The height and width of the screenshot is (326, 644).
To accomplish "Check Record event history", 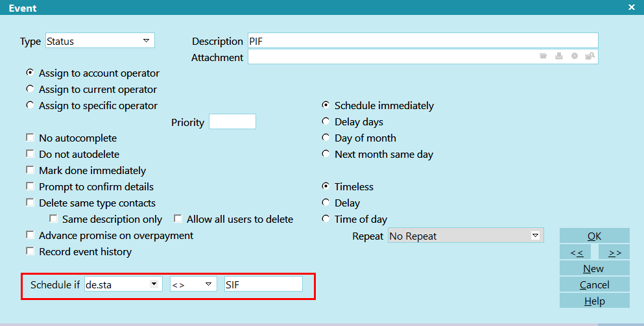I will point(30,251).
